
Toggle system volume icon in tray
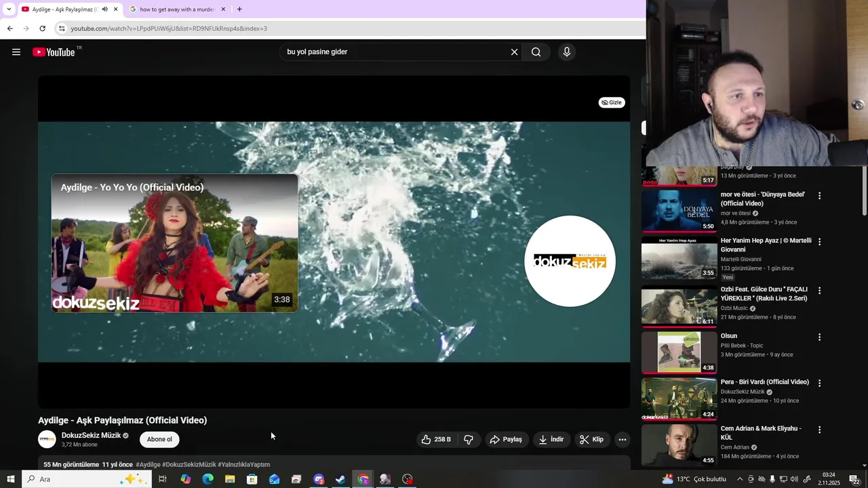794,479
